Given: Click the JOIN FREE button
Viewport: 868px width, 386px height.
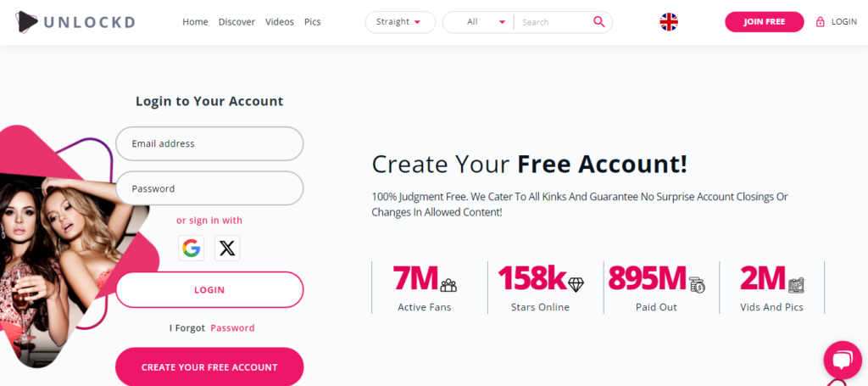Looking at the screenshot, I should 765,22.
